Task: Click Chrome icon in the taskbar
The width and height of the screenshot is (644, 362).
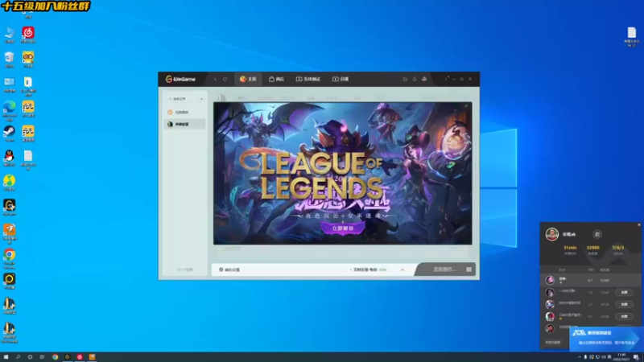Action: point(55,357)
